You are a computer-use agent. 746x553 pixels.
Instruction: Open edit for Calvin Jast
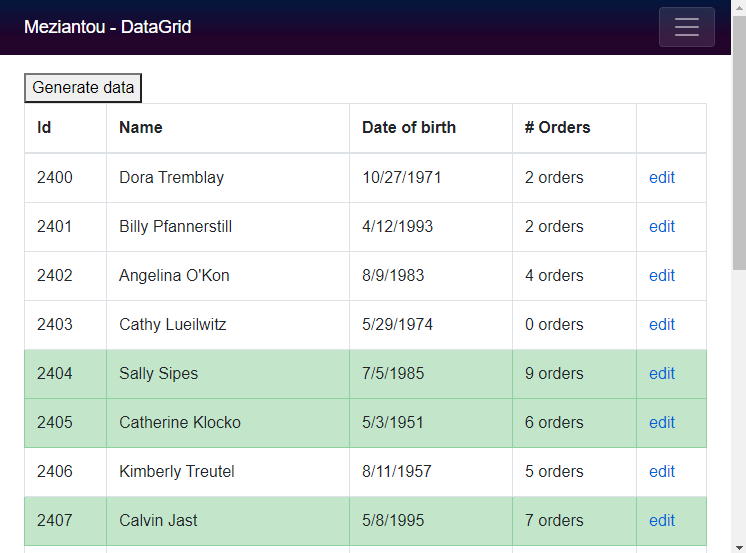pos(661,521)
